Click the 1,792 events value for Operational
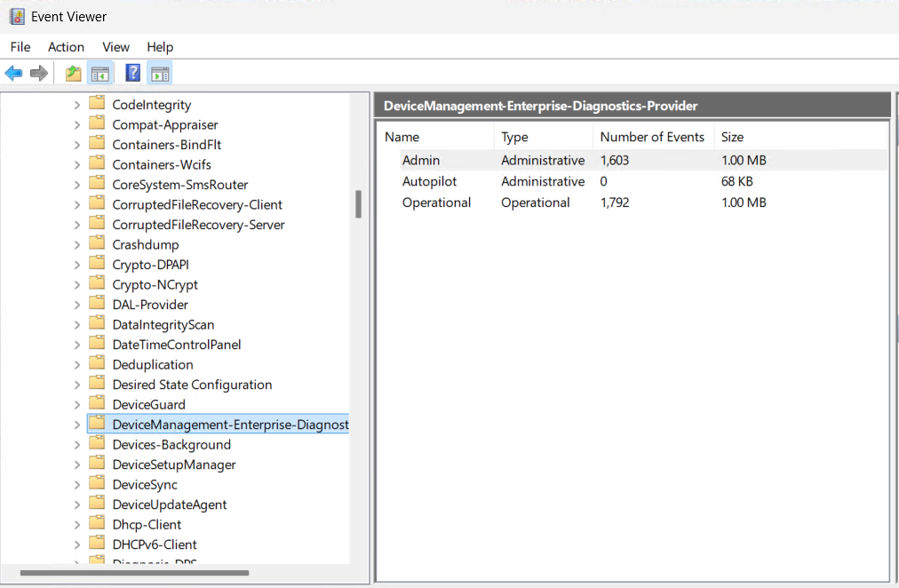The image size is (899, 588). point(615,203)
